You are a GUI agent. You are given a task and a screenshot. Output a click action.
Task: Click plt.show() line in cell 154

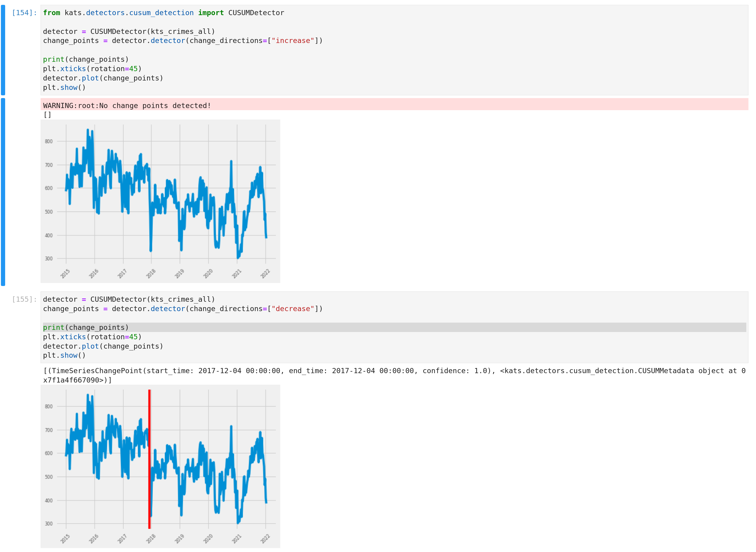(64, 87)
